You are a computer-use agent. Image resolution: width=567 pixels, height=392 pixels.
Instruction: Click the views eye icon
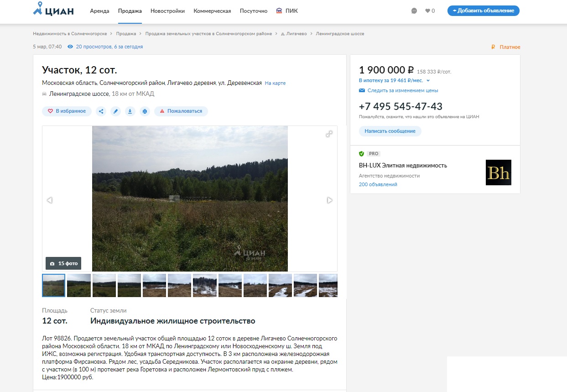click(x=70, y=47)
